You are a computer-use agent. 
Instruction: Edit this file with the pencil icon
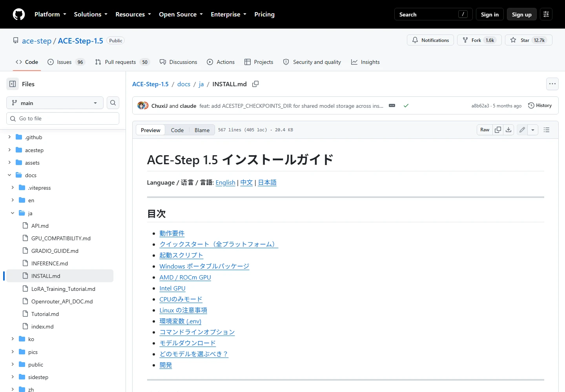522,130
